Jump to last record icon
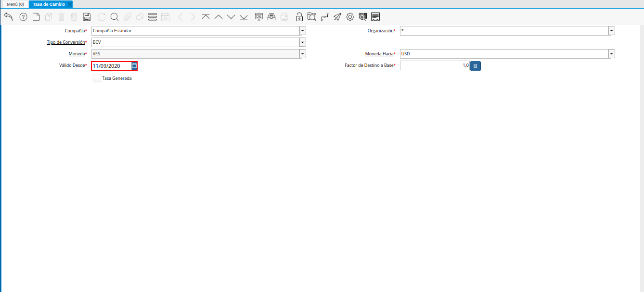Image resolution: width=644 pixels, height=292 pixels. [x=244, y=17]
